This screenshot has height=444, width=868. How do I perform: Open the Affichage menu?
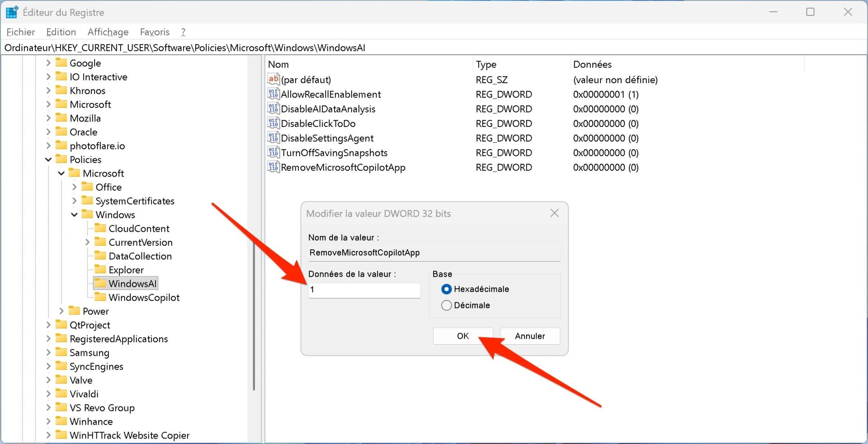tap(108, 32)
